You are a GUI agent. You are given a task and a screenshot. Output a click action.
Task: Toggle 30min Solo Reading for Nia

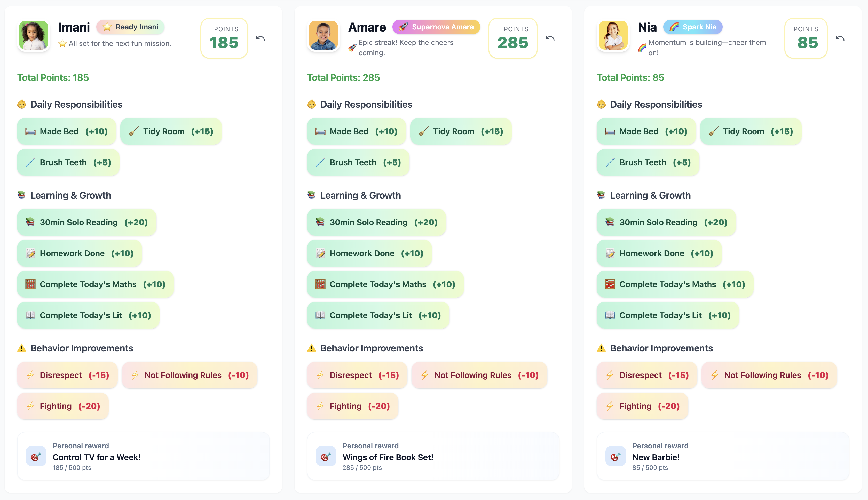[666, 222]
